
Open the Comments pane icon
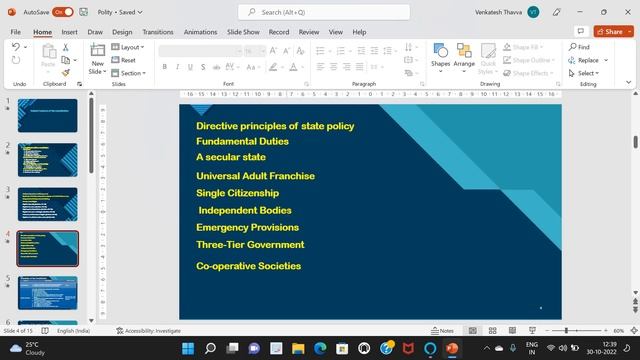click(580, 31)
